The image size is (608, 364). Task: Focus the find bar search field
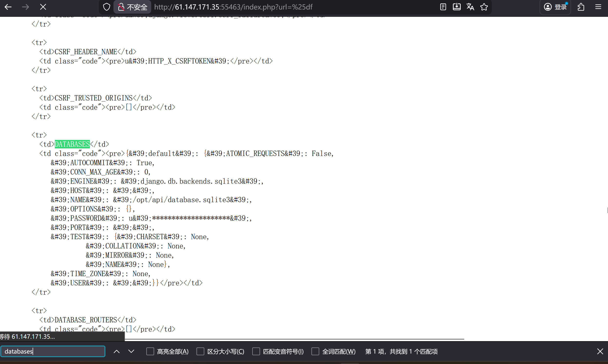coord(53,351)
